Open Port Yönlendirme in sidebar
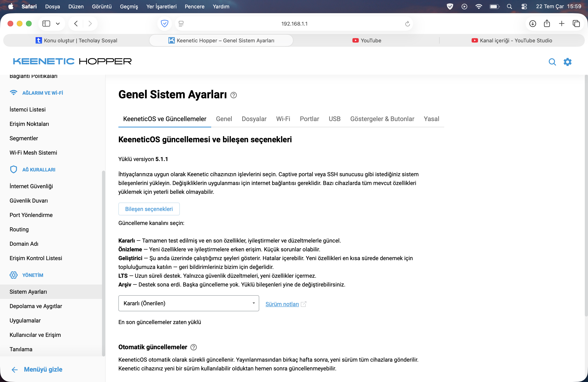The height and width of the screenshot is (382, 588). pos(31,215)
